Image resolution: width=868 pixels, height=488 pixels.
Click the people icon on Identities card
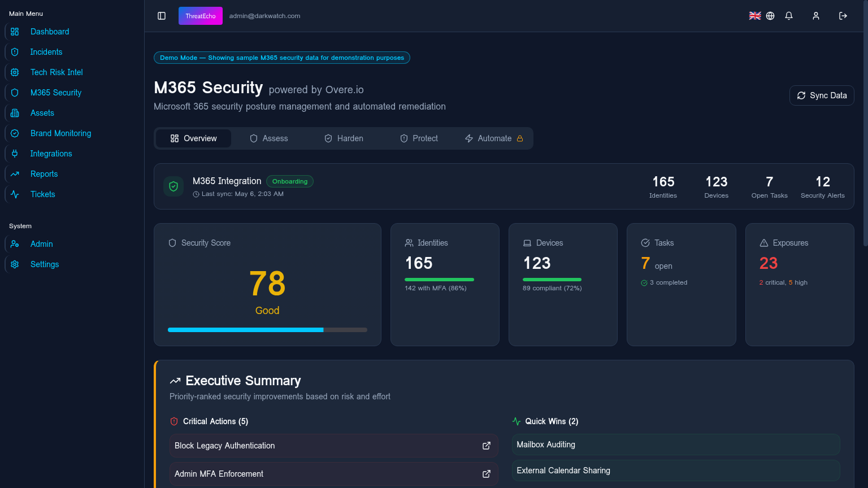tap(409, 243)
